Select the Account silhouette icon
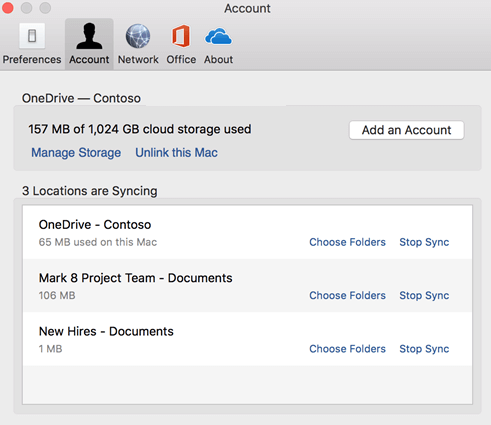This screenshot has width=491, height=425. pos(89,36)
